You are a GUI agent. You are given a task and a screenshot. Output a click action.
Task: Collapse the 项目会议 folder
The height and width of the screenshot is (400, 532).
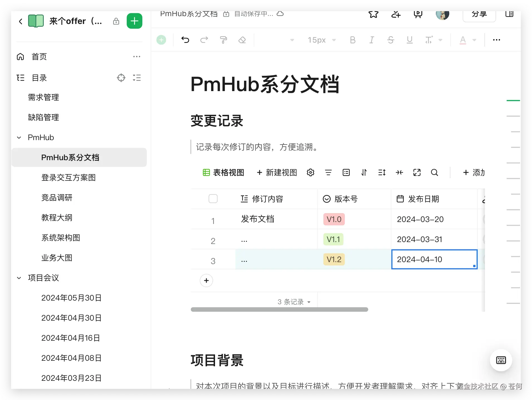point(19,278)
